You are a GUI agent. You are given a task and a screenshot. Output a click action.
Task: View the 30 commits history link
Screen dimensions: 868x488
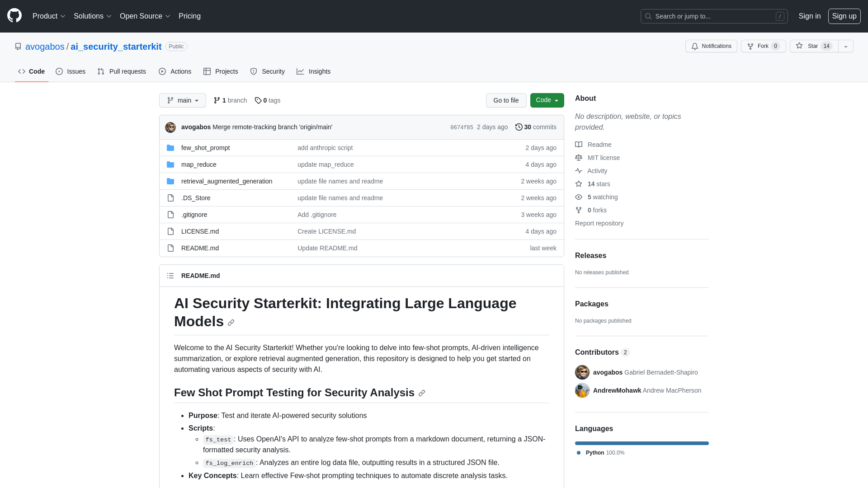[x=536, y=127]
